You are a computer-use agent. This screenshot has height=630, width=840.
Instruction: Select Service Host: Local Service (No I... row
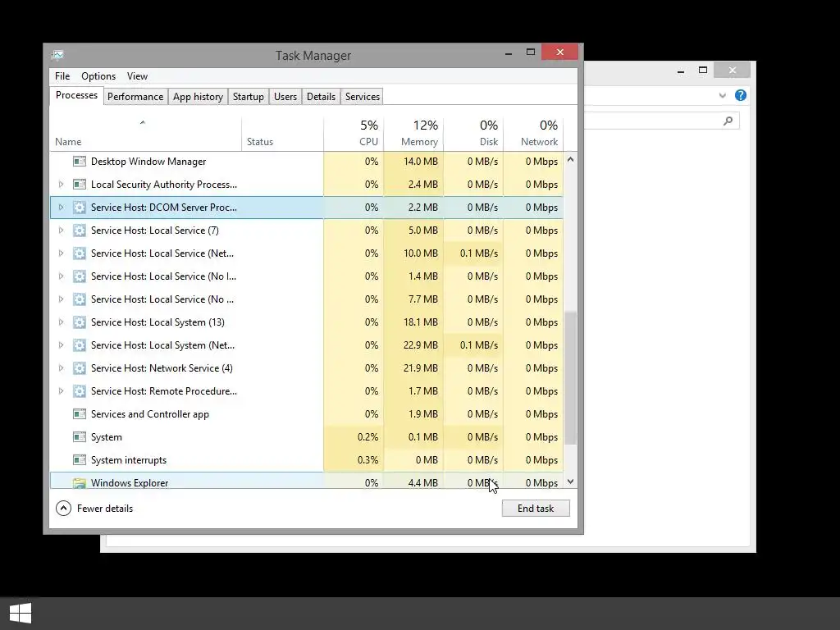[x=307, y=276]
